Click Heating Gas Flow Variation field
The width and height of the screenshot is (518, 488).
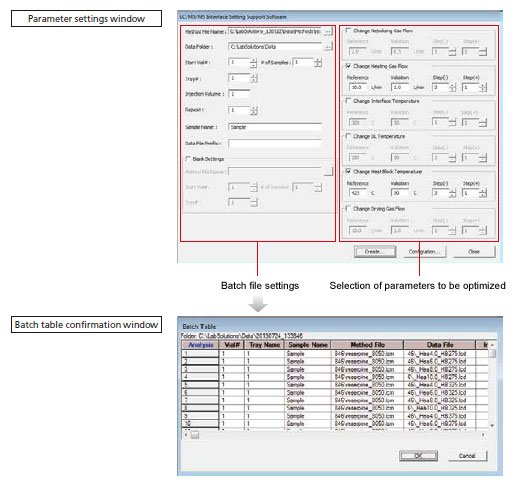pyautogui.click(x=400, y=87)
